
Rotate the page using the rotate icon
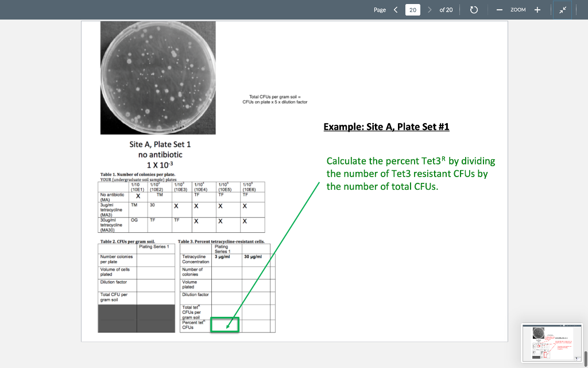(x=473, y=10)
